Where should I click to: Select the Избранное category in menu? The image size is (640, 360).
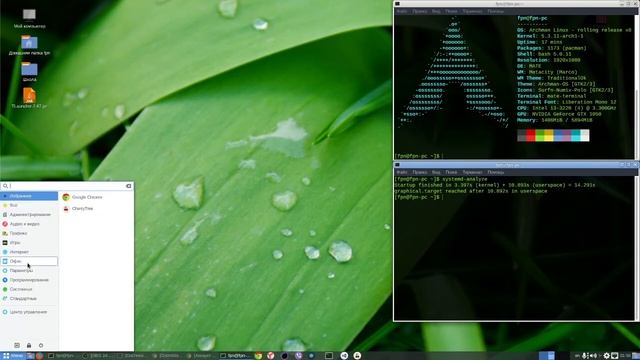point(29,196)
